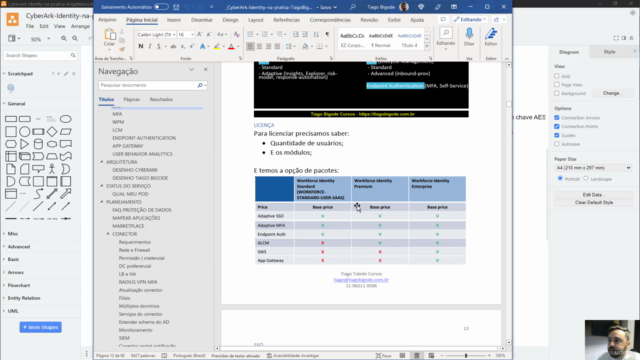Uncheck the Guides option
The image size is (640, 360).
coord(557,135)
